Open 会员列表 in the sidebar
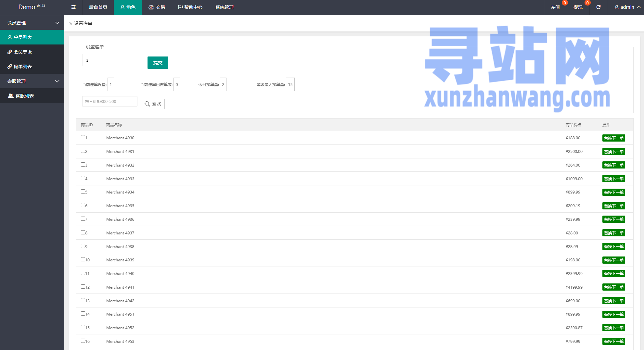Viewport: 644px width, 350px height. tap(22, 37)
